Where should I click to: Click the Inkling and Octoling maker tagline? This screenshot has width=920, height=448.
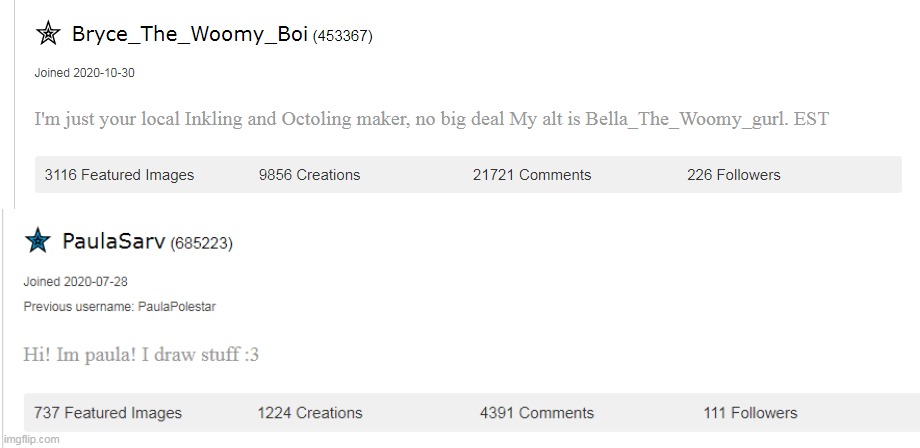pyautogui.click(x=431, y=120)
